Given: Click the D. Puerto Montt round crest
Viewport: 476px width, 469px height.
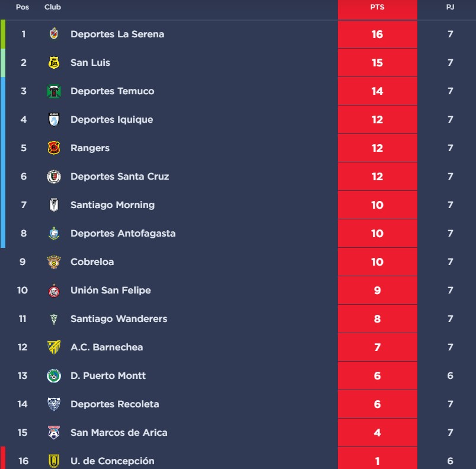Looking at the screenshot, I should (54, 376).
